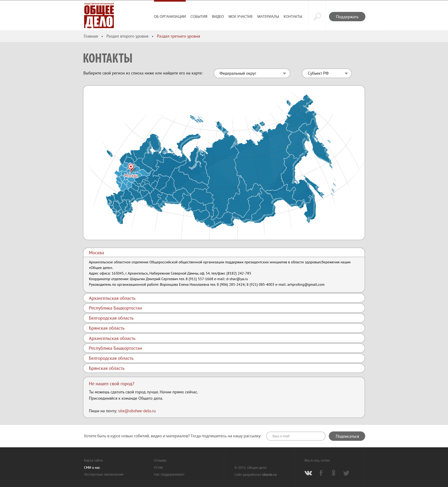The height and width of the screenshot is (487, 448).
Task: Go to the Видео menu item
Action: [218, 17]
